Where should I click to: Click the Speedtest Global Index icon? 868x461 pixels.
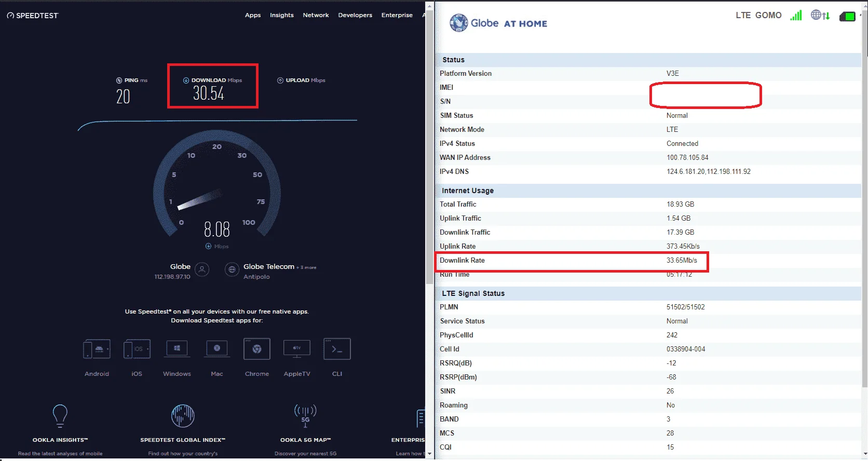point(183,416)
